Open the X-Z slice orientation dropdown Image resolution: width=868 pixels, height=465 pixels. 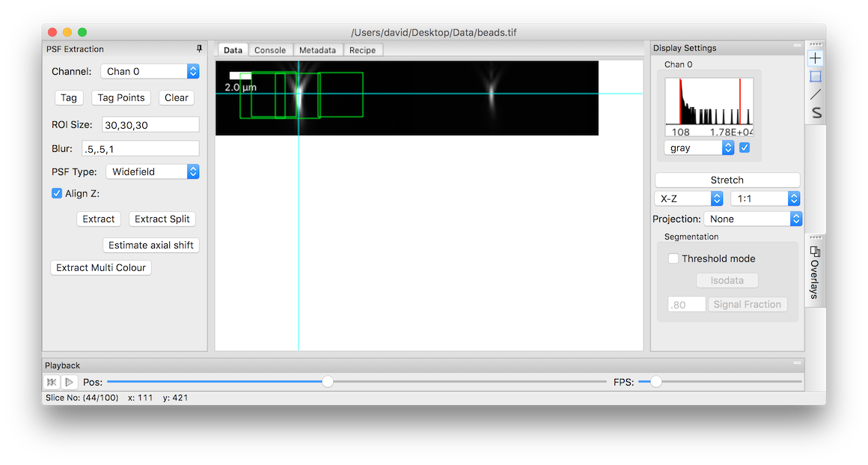pos(688,198)
